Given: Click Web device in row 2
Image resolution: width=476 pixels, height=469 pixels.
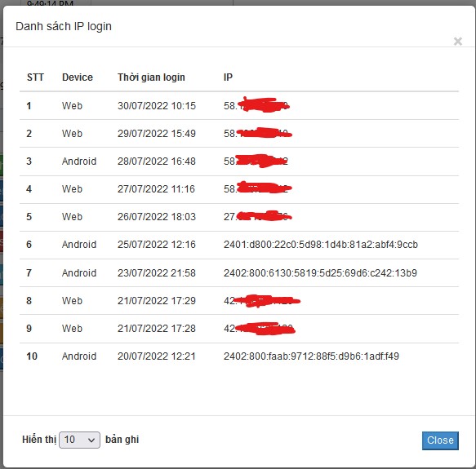Looking at the screenshot, I should [72, 134].
